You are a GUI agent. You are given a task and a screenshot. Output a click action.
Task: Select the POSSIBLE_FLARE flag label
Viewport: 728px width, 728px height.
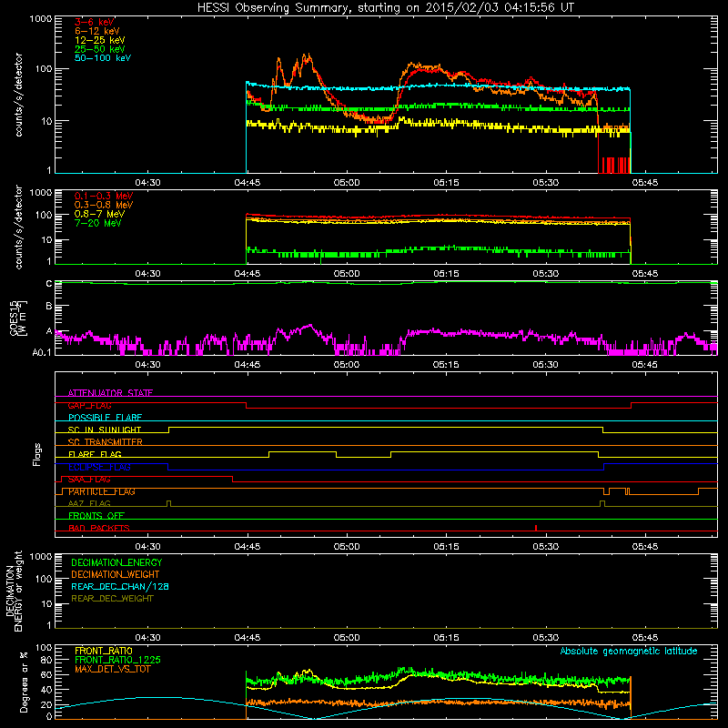[105, 418]
